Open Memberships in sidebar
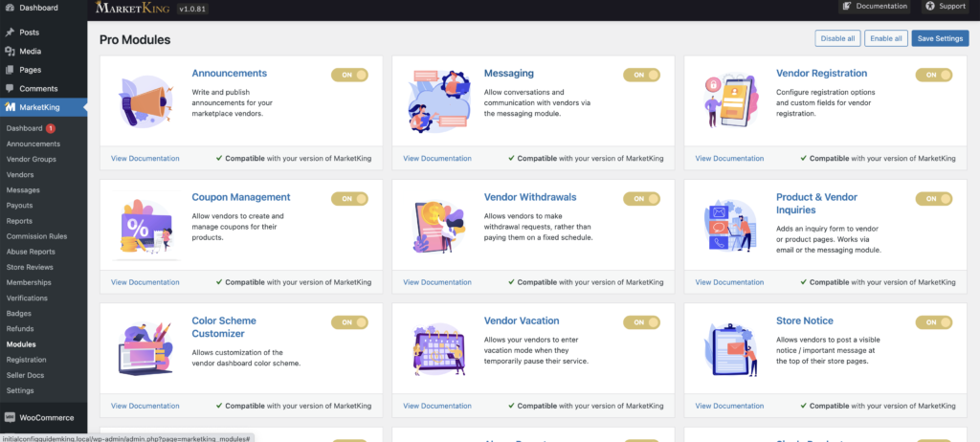980x442 pixels. click(29, 282)
